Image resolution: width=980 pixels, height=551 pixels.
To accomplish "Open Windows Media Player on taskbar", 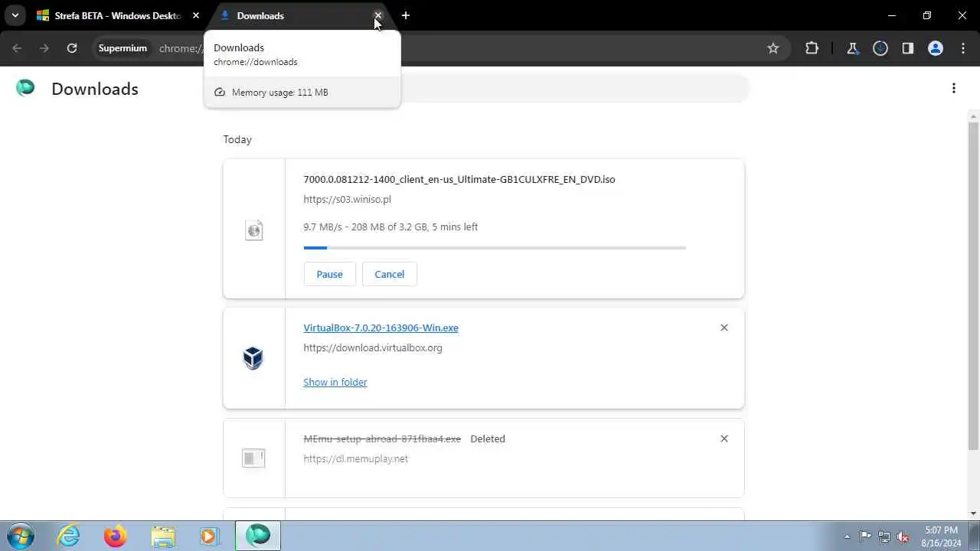I will coord(209,536).
